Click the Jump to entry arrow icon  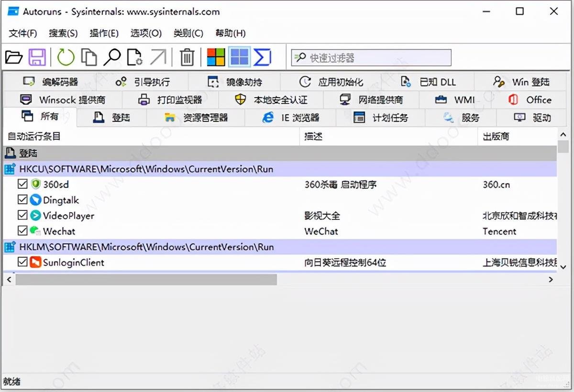point(158,57)
